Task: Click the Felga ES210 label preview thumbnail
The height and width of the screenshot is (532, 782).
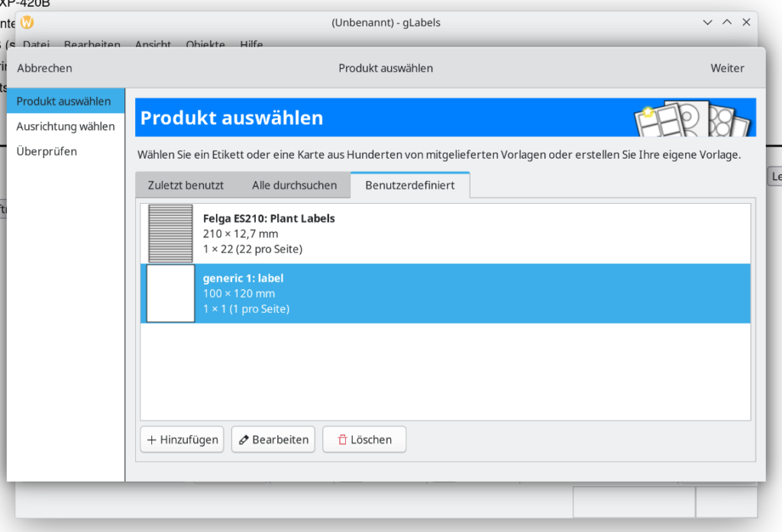Action: click(170, 234)
